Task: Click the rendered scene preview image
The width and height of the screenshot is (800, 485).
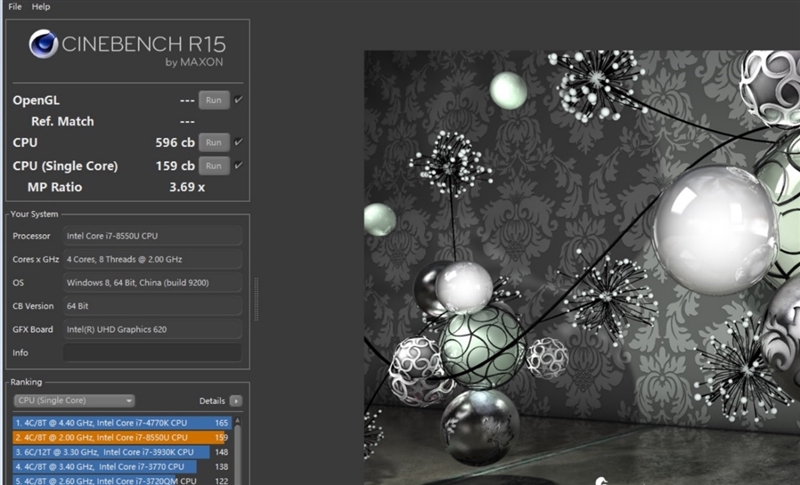Action: pos(580,260)
